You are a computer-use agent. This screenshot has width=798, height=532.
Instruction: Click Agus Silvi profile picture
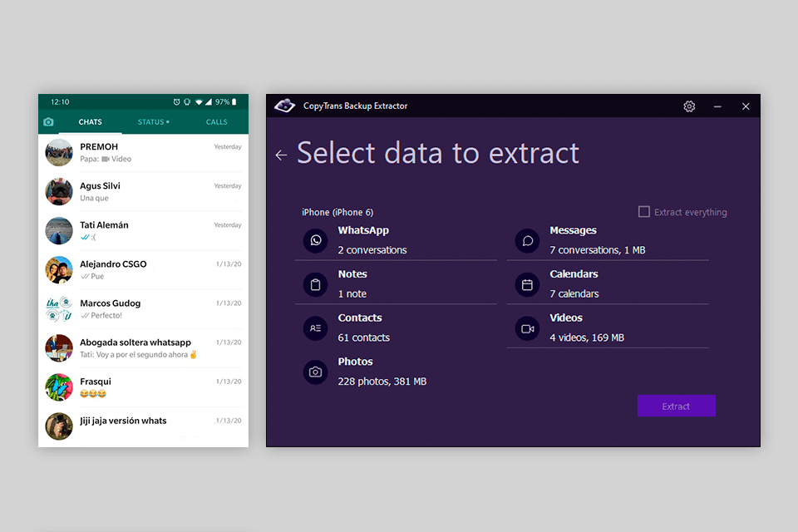[x=59, y=191]
